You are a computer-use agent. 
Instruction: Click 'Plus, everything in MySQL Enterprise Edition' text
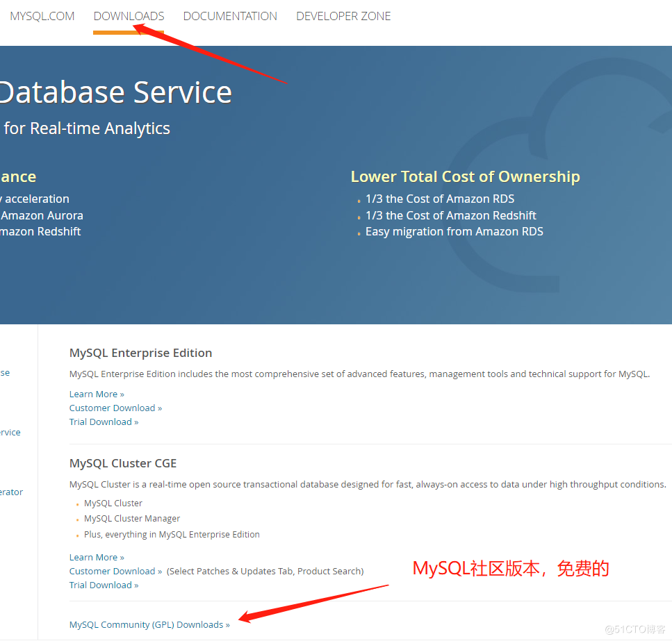(172, 534)
